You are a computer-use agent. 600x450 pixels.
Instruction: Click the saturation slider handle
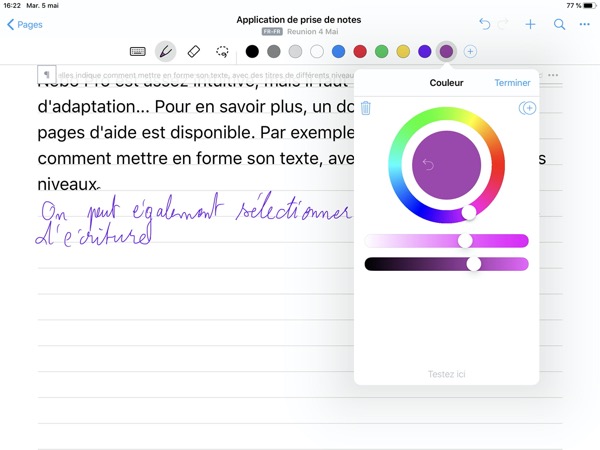(x=465, y=241)
